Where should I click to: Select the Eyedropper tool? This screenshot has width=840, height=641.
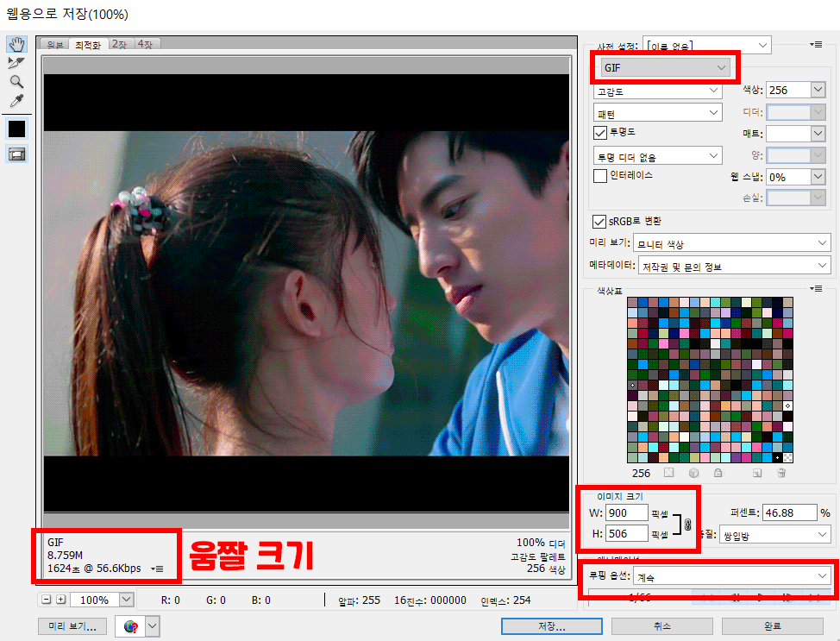(16, 101)
